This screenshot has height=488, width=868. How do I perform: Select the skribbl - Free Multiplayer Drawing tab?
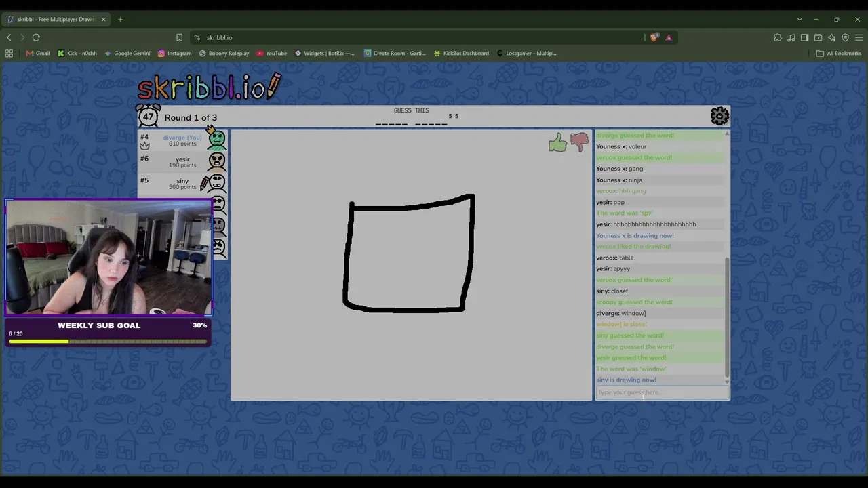click(57, 19)
